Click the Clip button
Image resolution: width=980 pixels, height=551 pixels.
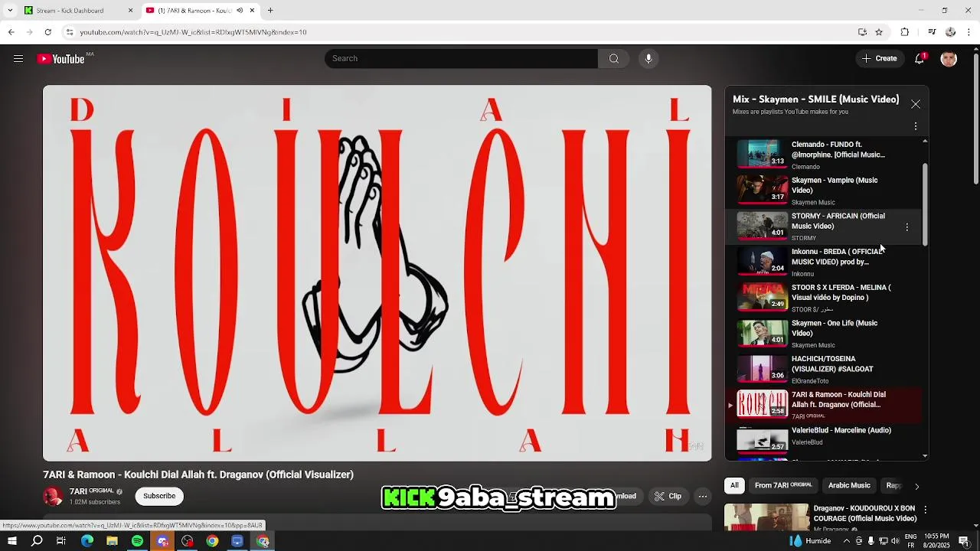click(668, 496)
